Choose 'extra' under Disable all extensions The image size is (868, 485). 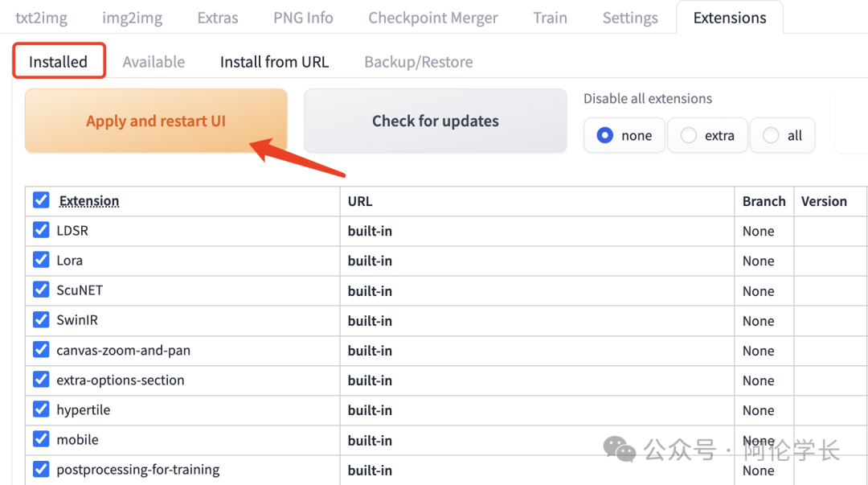pyautogui.click(x=689, y=135)
